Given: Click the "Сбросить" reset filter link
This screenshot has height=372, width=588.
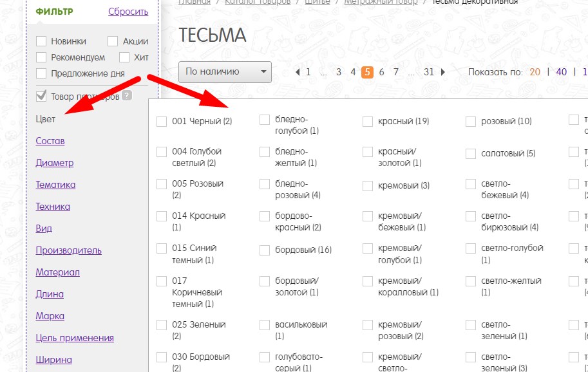Looking at the screenshot, I should point(128,12).
